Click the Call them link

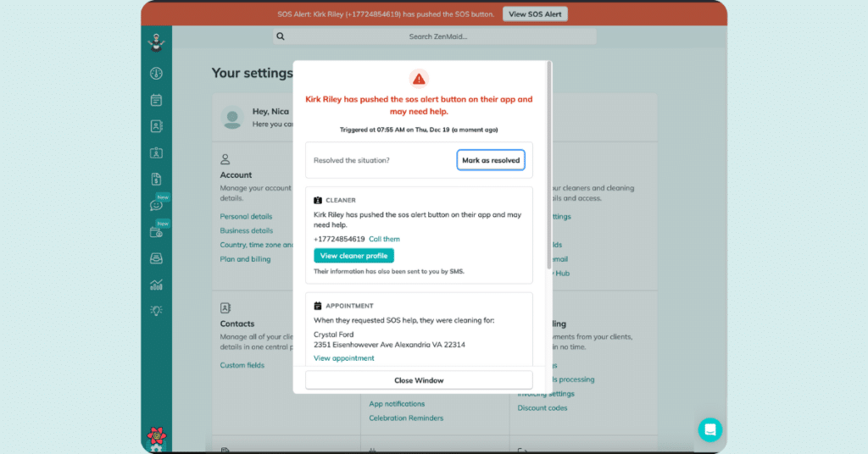(384, 239)
